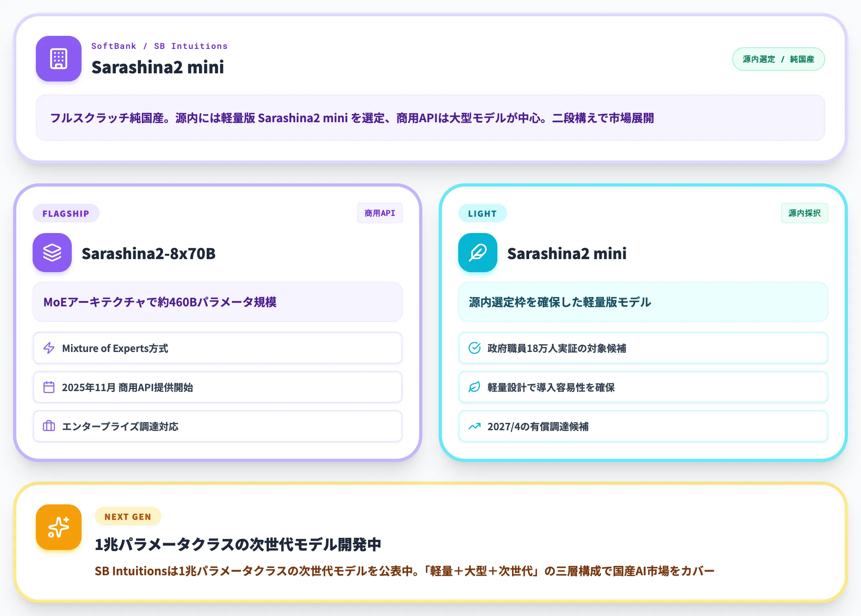The height and width of the screenshot is (616, 861).
Task: Click the 1兆パラメータクラスの次世代モデル開発中 heading
Action: pyautogui.click(x=238, y=544)
